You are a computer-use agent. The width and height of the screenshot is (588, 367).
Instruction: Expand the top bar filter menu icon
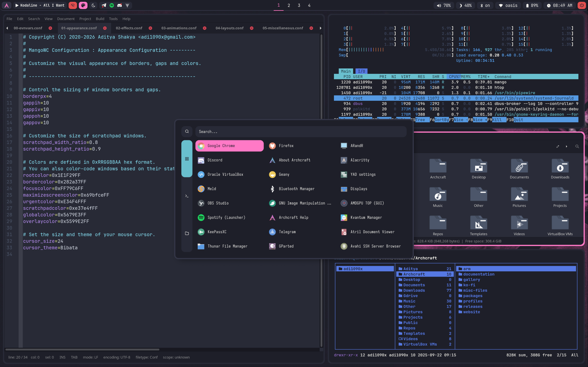127,5
